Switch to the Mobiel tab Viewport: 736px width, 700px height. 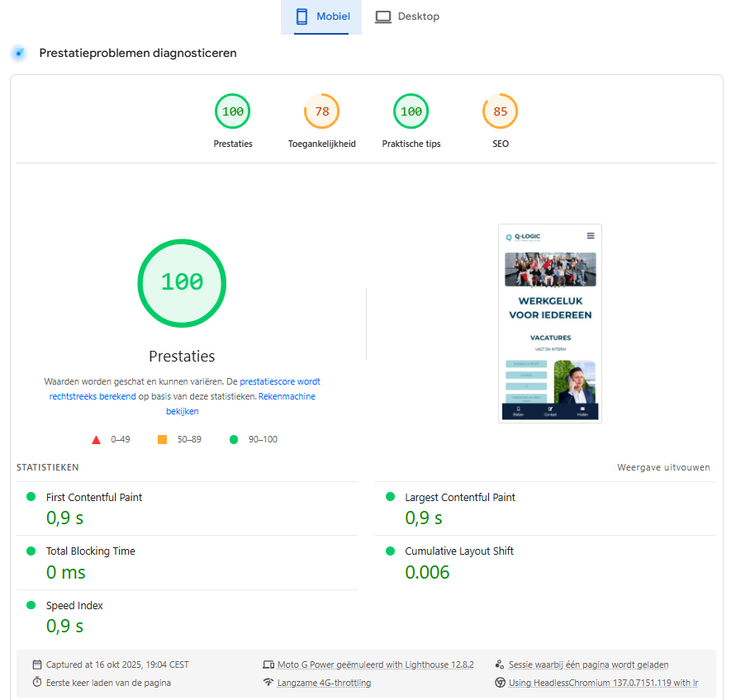pyautogui.click(x=321, y=17)
